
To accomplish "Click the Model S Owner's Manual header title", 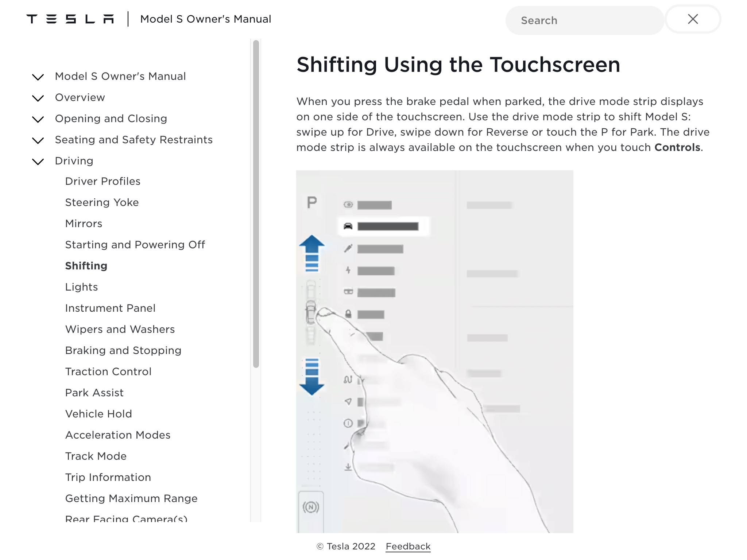I will (205, 19).
